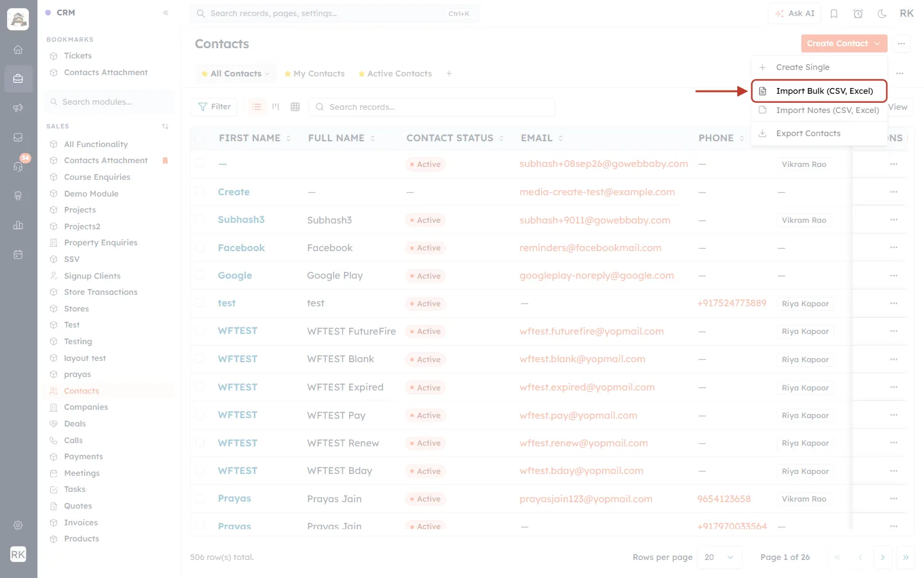Switch to grid table view
This screenshot has height=578, width=924.
[295, 107]
